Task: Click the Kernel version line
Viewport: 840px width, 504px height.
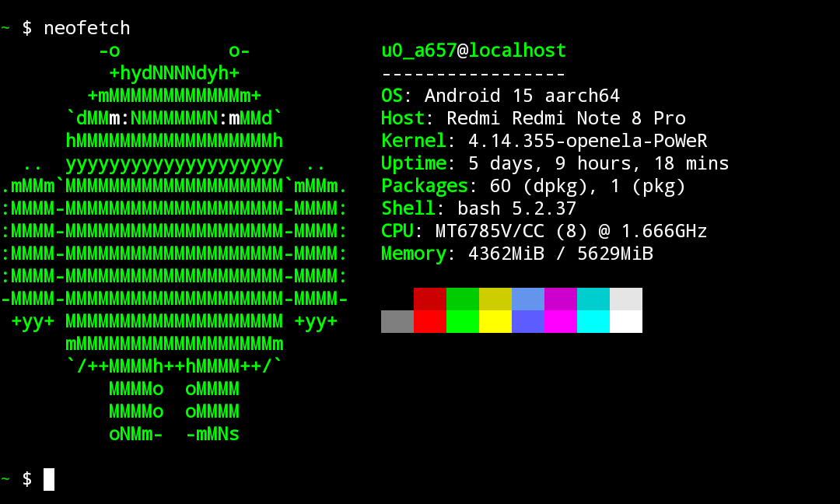Action: (544, 142)
